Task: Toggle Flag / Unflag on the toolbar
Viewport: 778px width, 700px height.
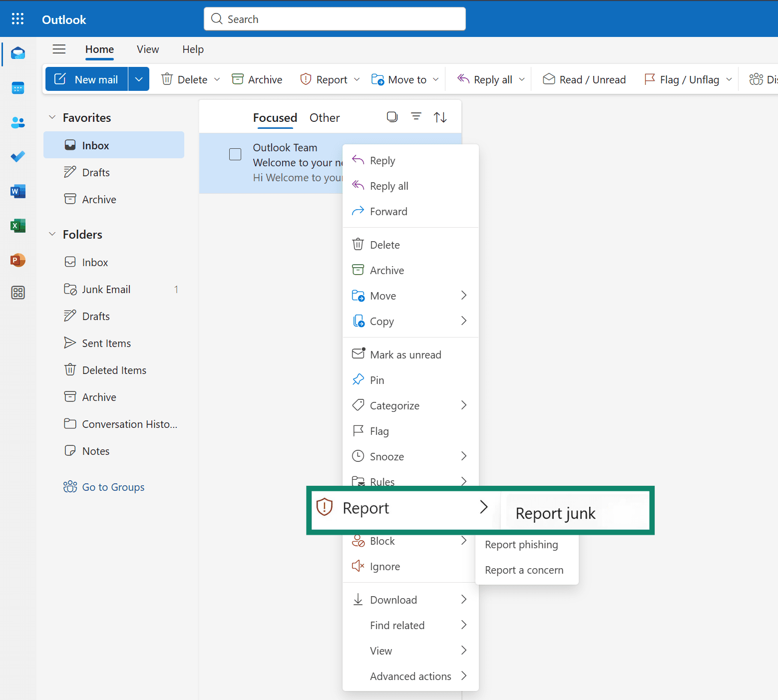Action: [686, 79]
